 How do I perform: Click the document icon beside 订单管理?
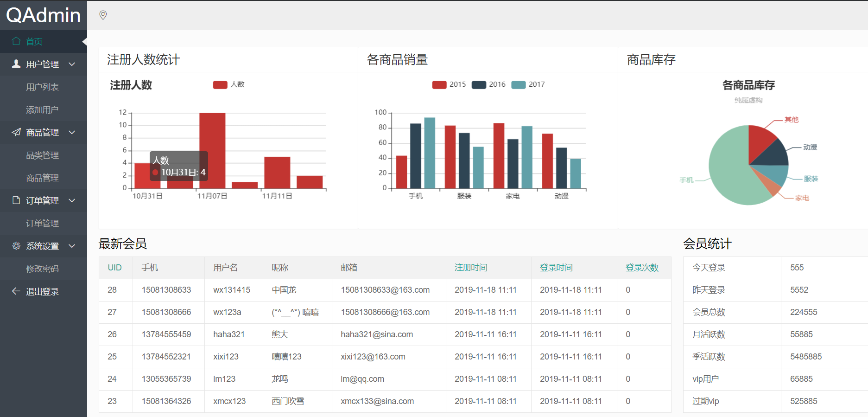[16, 200]
